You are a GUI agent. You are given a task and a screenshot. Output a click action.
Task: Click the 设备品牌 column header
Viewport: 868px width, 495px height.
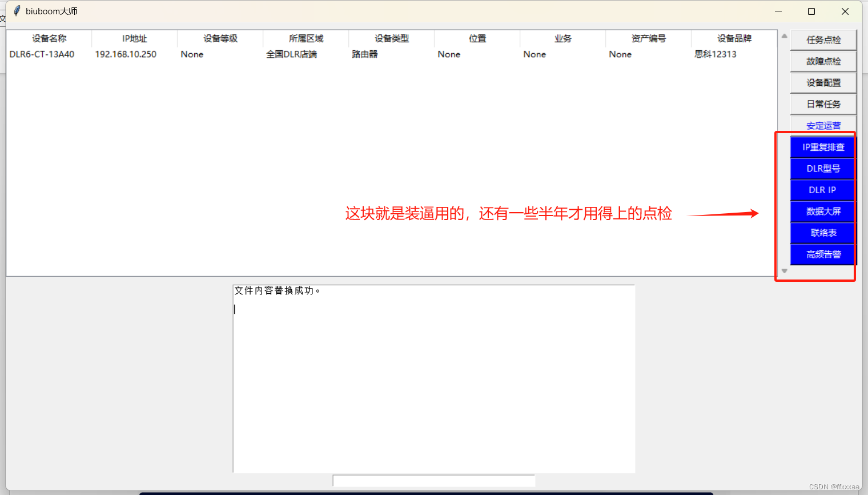click(734, 38)
